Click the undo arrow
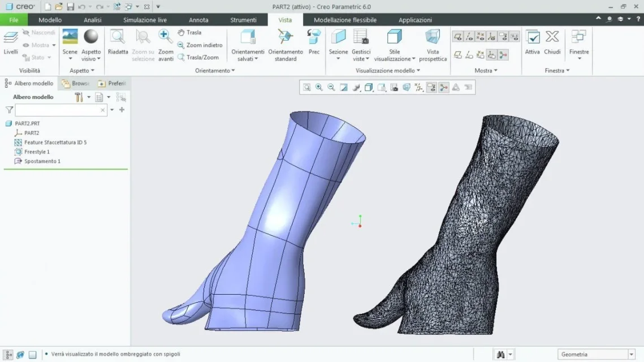 click(81, 7)
